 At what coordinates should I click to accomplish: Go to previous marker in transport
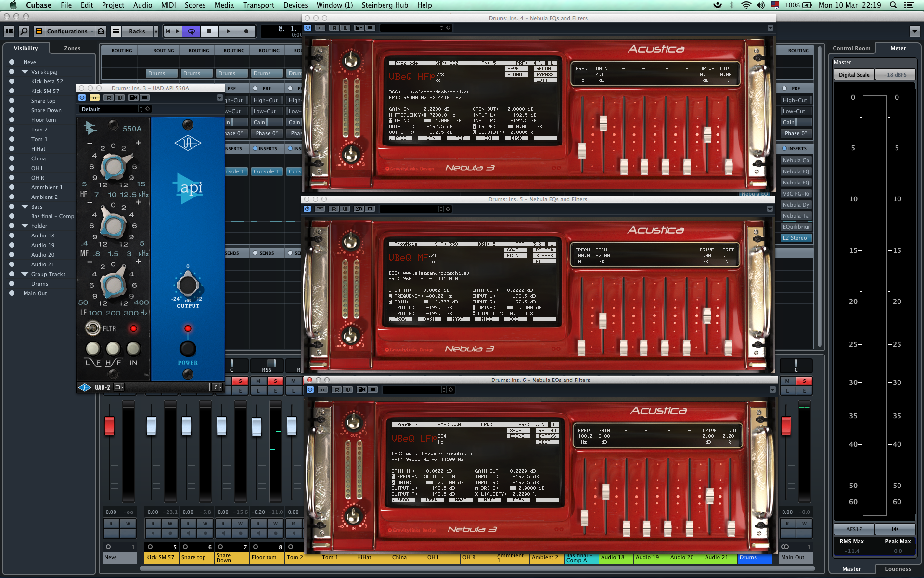[168, 31]
